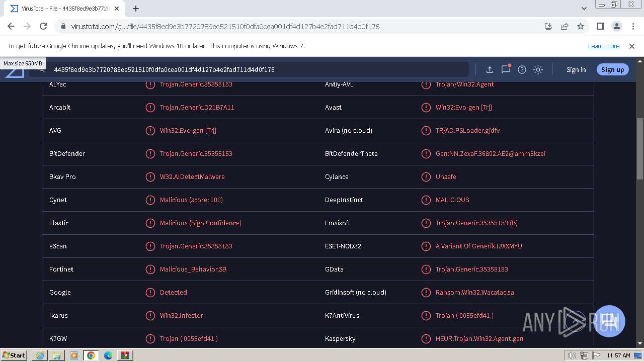
Task: Select the VirusTotal File tab
Action: (65, 9)
